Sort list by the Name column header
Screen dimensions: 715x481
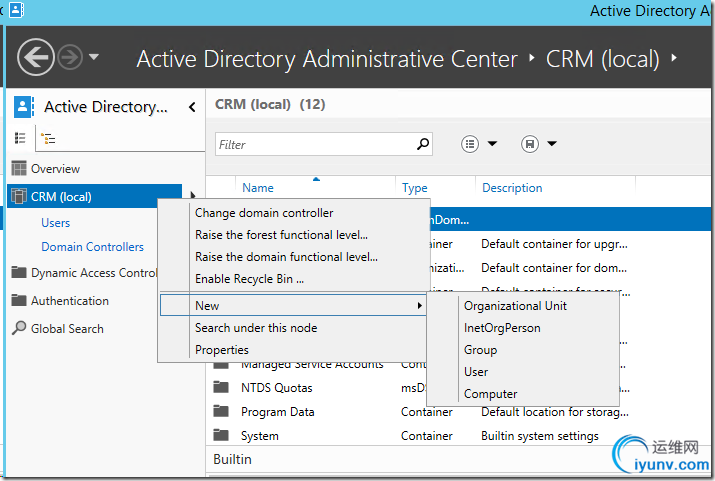(x=258, y=188)
